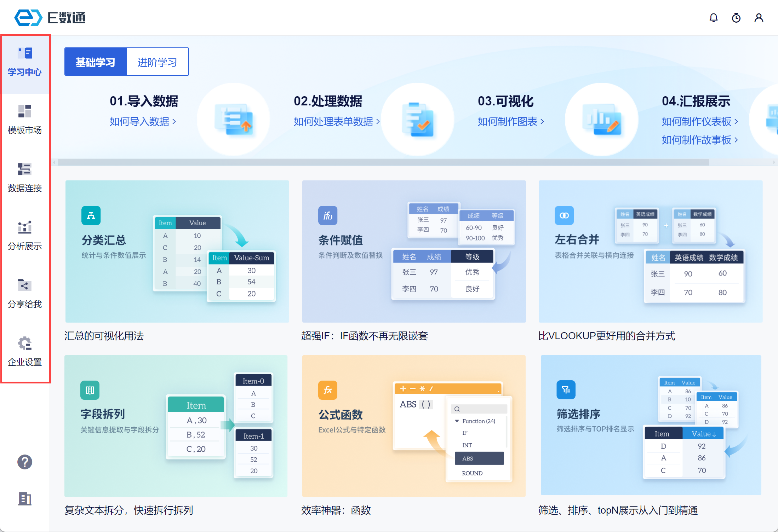Click the building icon at sidebar bottom

point(25,499)
